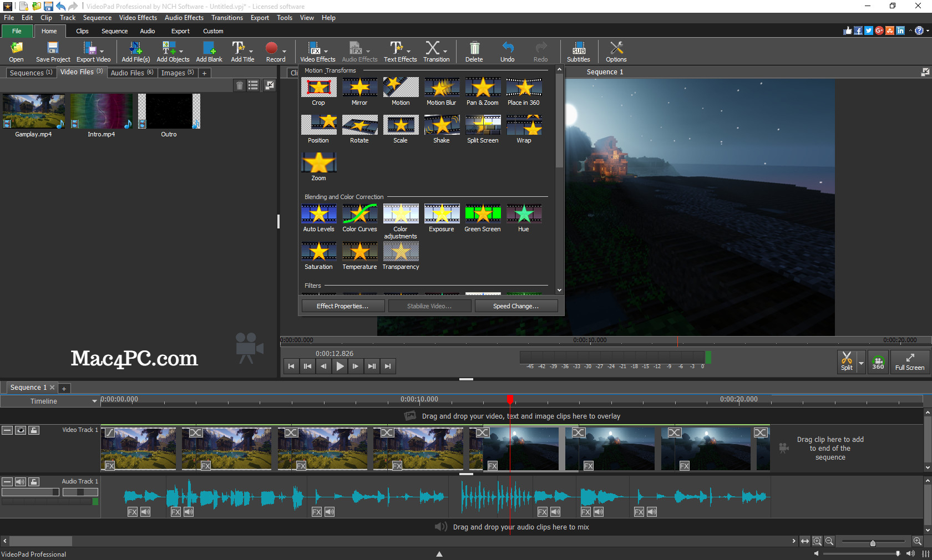
Task: Split the clip at the cursor
Action: (847, 362)
